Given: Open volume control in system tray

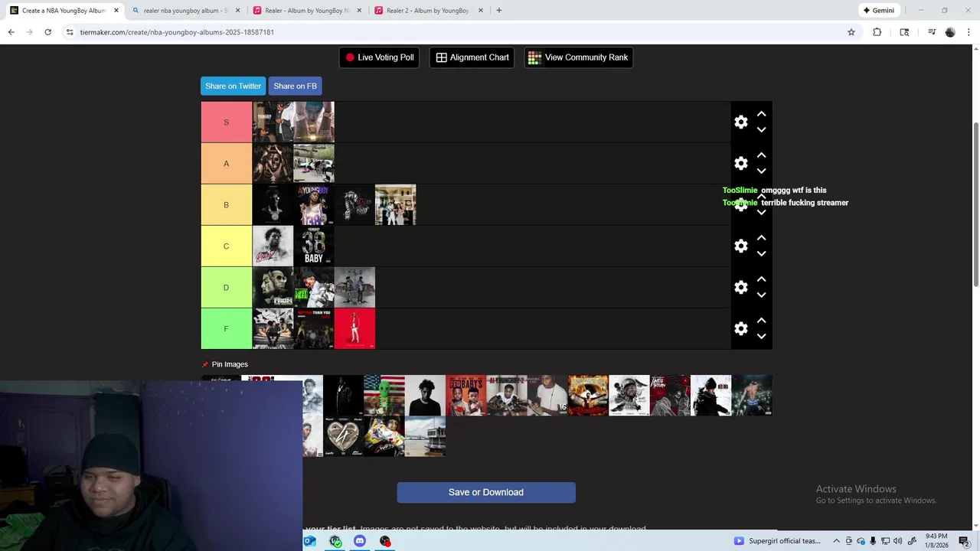Looking at the screenshot, I should tap(897, 541).
